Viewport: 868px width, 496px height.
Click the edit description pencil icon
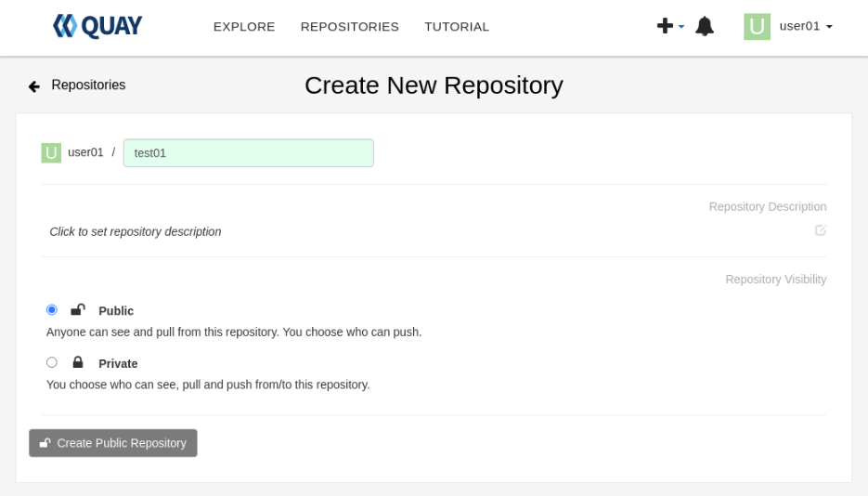pos(821,230)
